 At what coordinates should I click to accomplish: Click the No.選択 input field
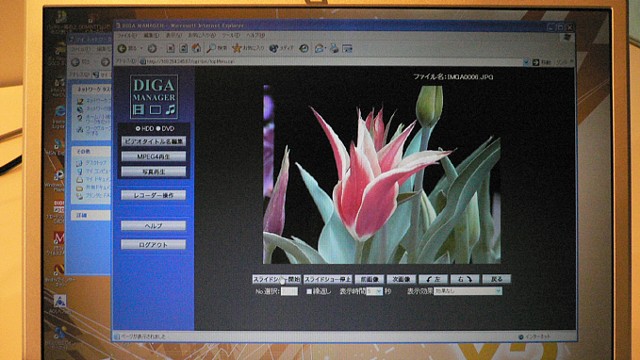pos(289,291)
